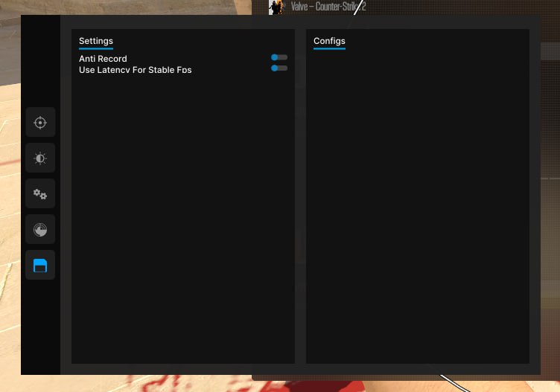
Task: Open the crosshair aim tab in sidebar
Action: 40,123
